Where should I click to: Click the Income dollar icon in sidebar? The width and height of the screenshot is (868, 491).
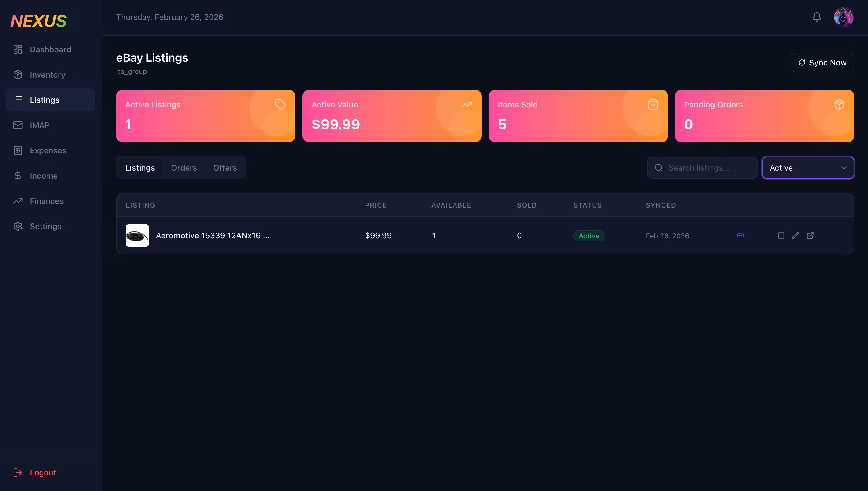(x=18, y=176)
